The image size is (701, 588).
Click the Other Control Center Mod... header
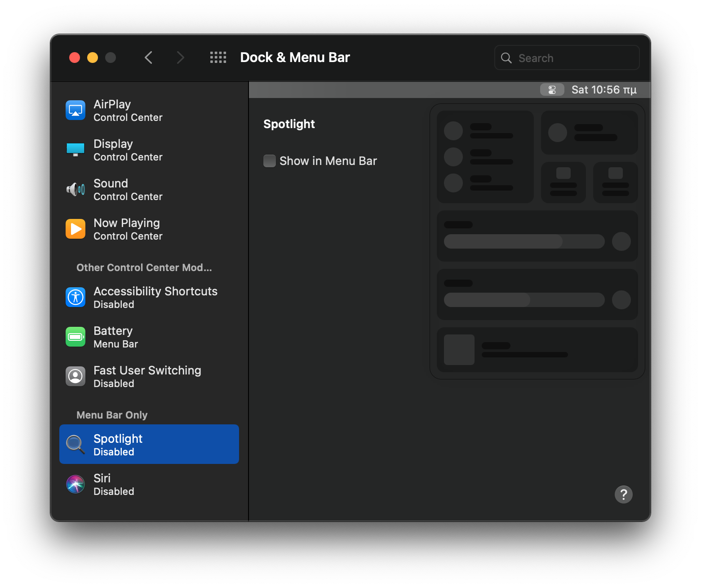[x=144, y=268]
